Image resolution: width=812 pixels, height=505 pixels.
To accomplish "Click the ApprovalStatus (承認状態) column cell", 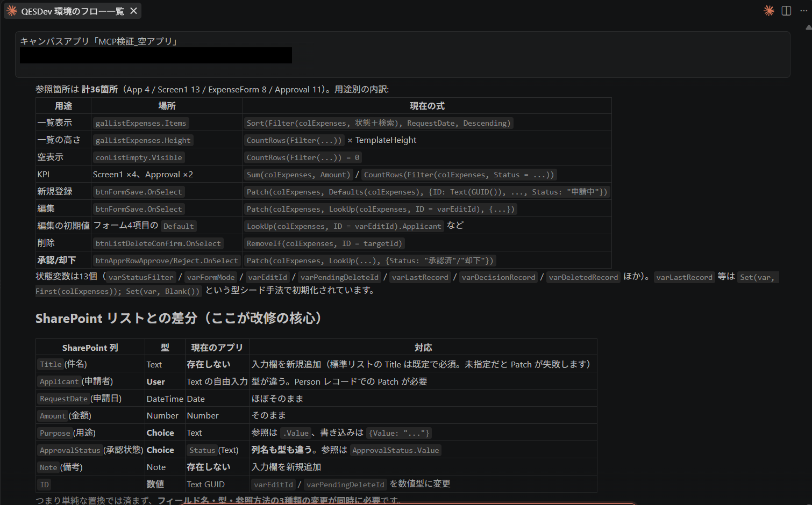I will tap(90, 450).
